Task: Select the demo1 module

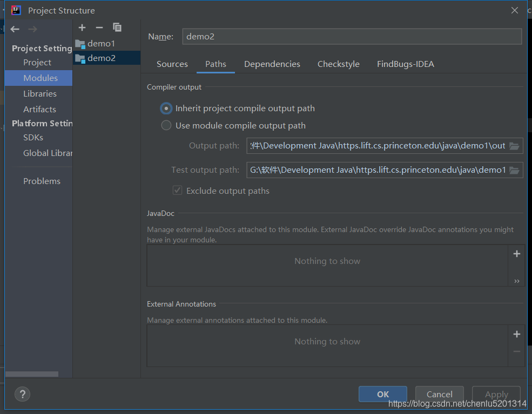Action: point(106,43)
